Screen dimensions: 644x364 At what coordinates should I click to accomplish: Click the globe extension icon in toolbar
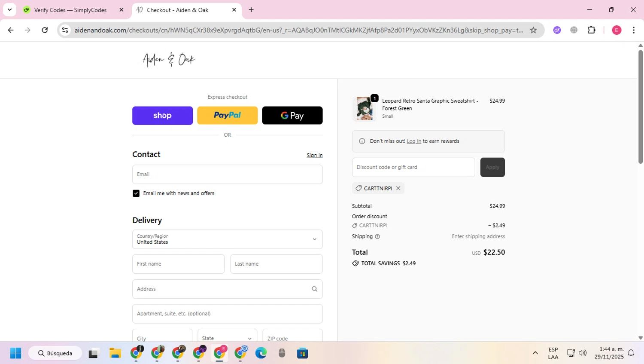click(x=574, y=30)
